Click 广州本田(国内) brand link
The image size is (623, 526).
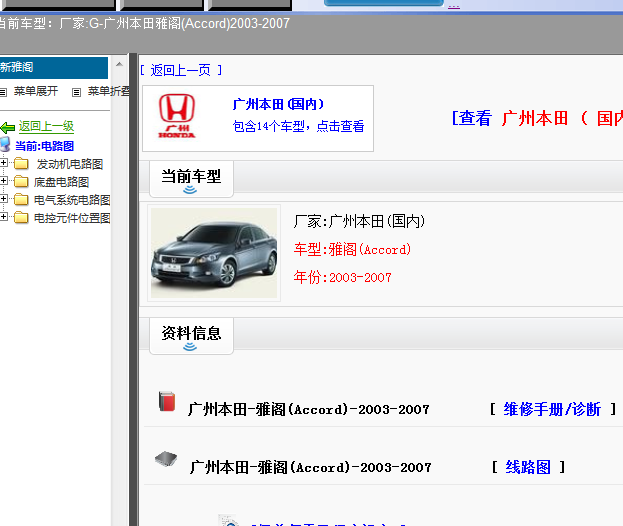coord(278,104)
